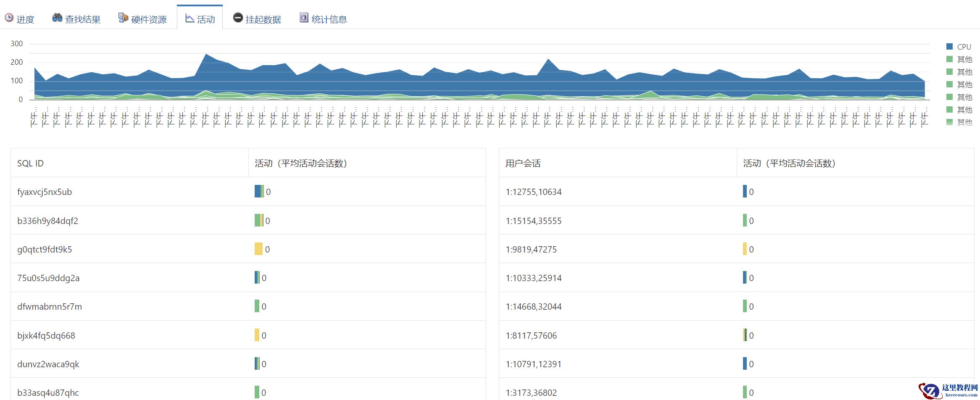The height and width of the screenshot is (400, 980).
Task: Select SQL ID dunvz2waca9qk
Action: point(48,364)
